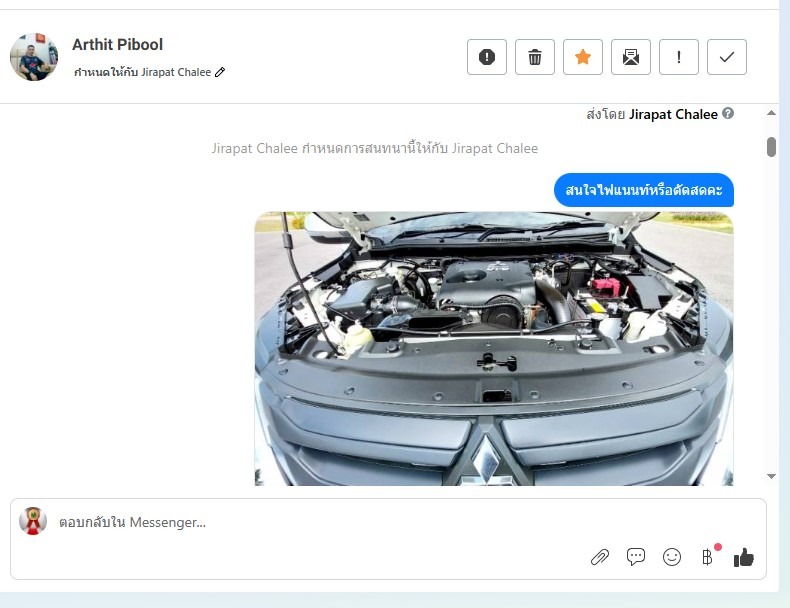Click assigned to Jirapat Chalee label

point(143,72)
